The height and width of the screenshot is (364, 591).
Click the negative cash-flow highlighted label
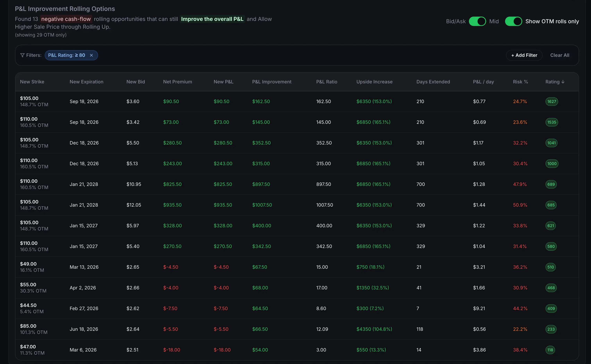pos(66,19)
